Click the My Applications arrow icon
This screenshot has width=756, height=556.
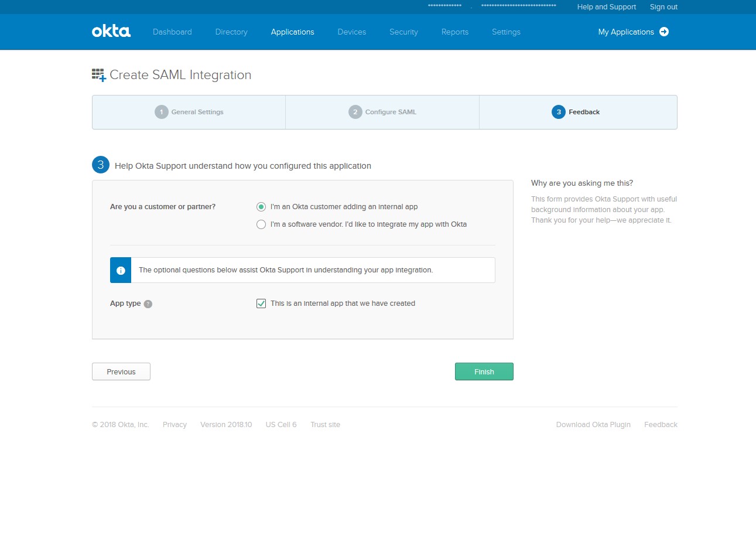(x=664, y=32)
